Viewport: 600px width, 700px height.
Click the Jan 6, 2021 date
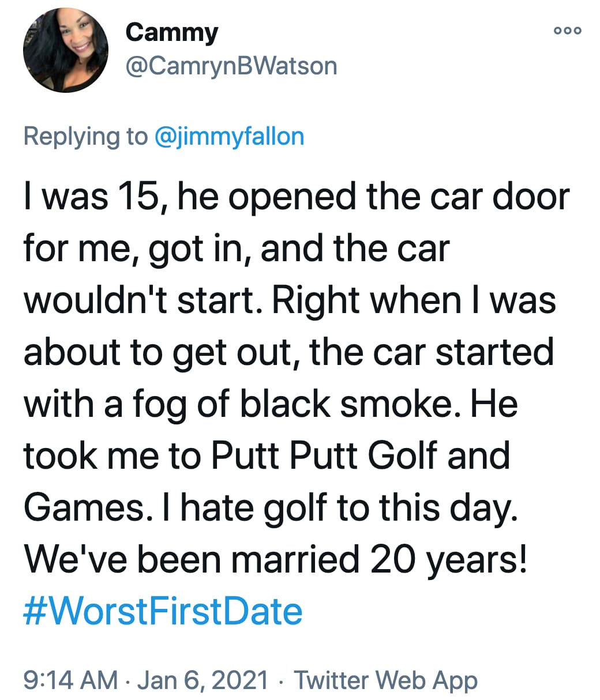point(202,680)
